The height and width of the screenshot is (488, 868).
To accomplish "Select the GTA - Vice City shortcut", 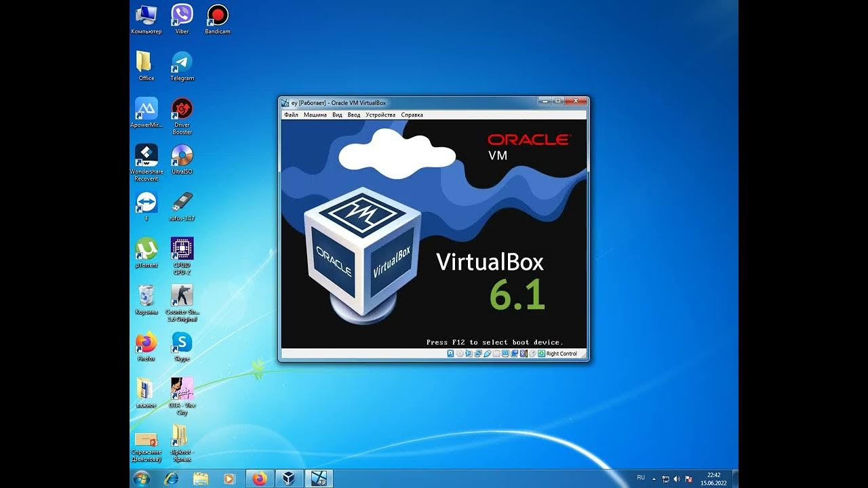I will pos(182,396).
